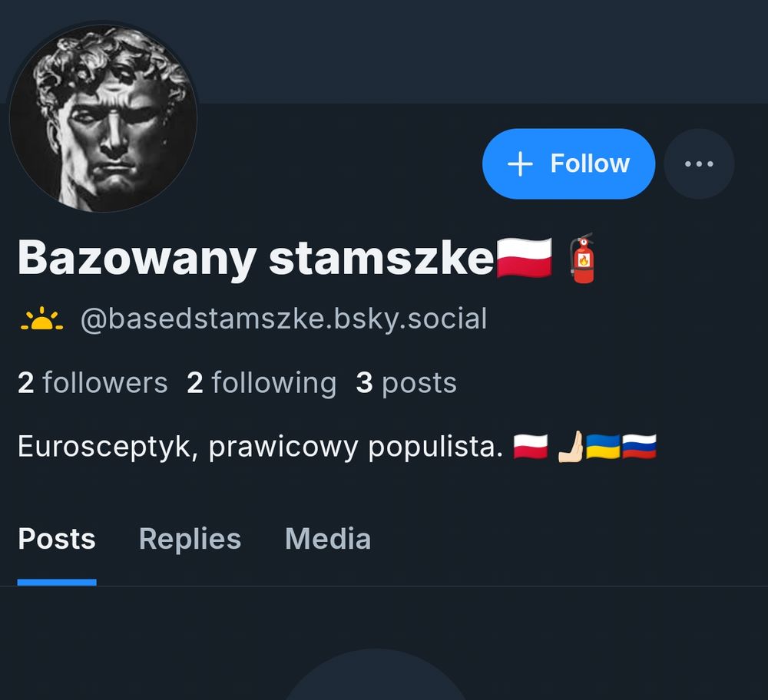Click the Polish flag next to Bazowany stamszke
Image resolution: width=768 pixels, height=700 pixels.
click(x=525, y=258)
